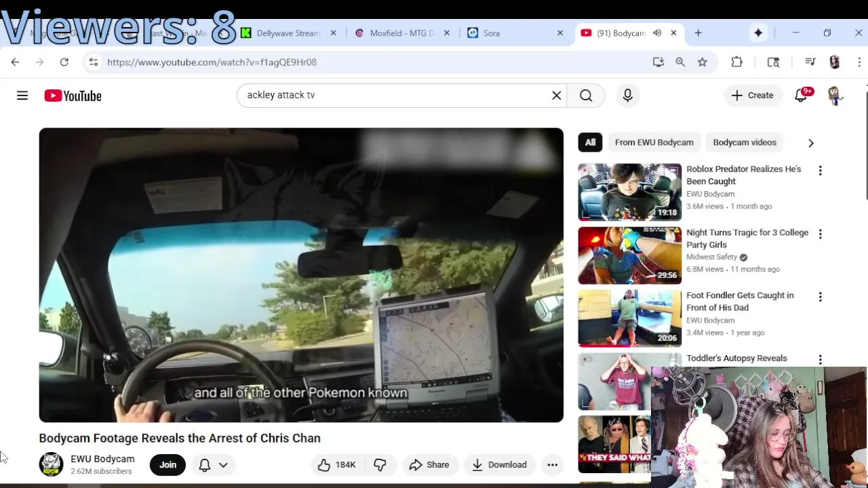Close the Sora tab
Image resolution: width=868 pixels, height=488 pixels.
[560, 33]
